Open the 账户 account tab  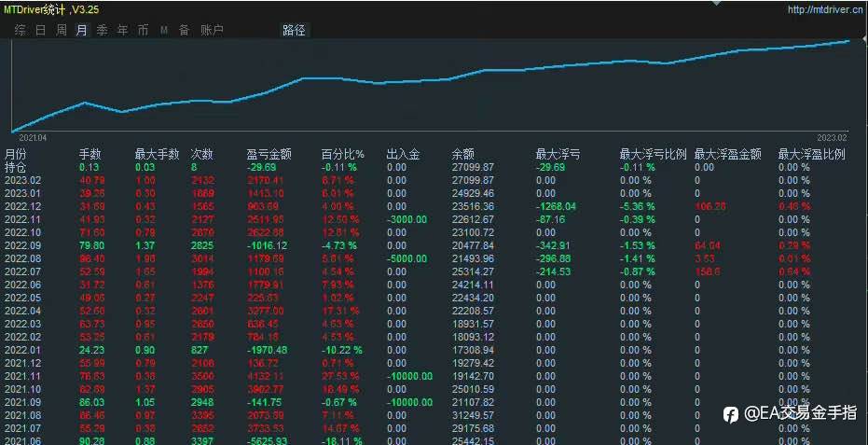click(x=212, y=31)
